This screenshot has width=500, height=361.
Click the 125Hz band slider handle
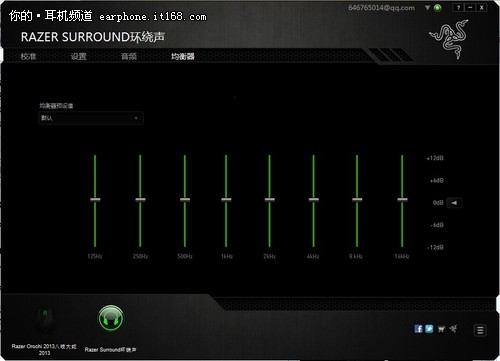click(95, 200)
